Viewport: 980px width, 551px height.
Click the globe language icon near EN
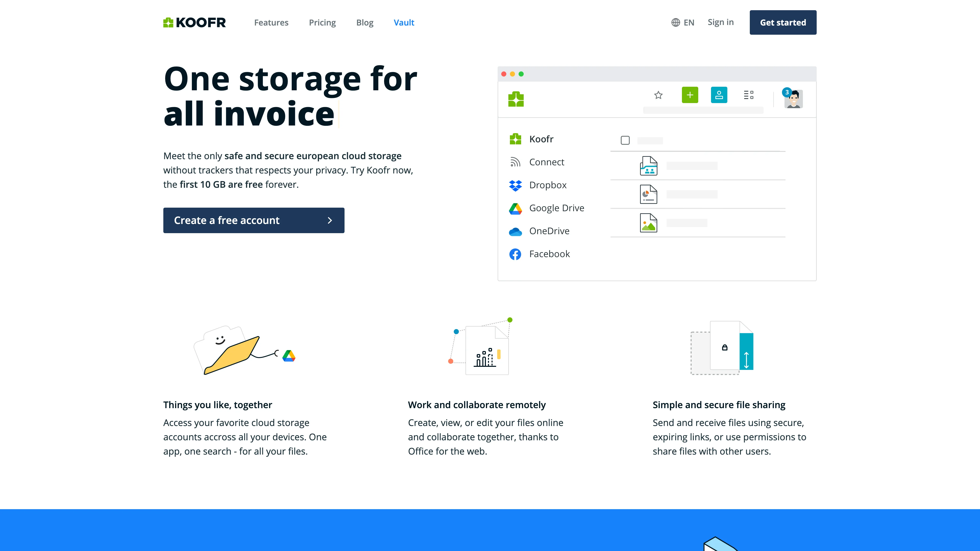(x=675, y=22)
